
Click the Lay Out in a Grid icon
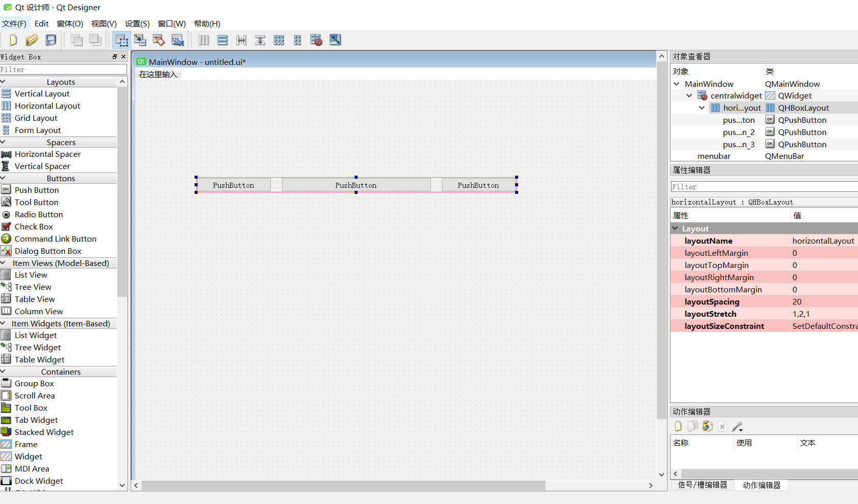pos(279,40)
